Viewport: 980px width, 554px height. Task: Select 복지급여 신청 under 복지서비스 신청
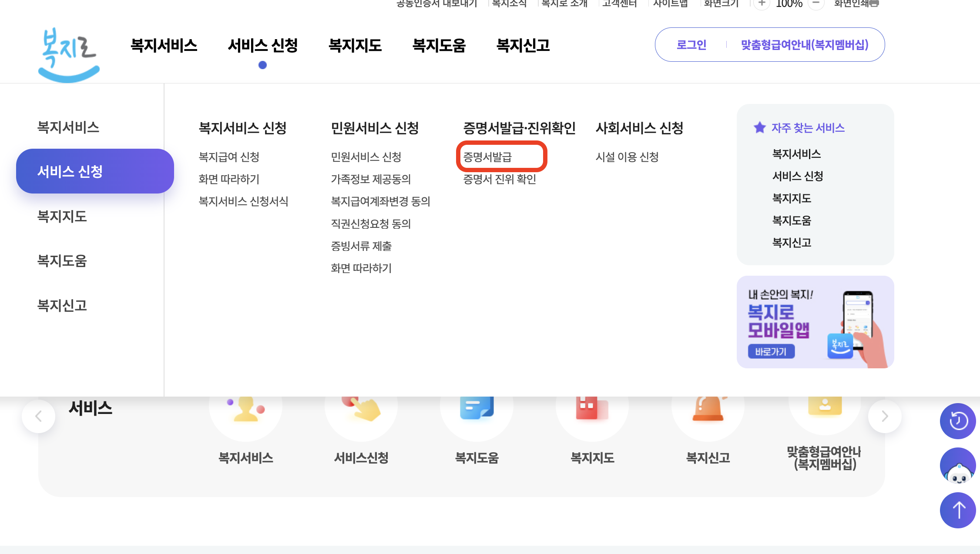click(229, 157)
